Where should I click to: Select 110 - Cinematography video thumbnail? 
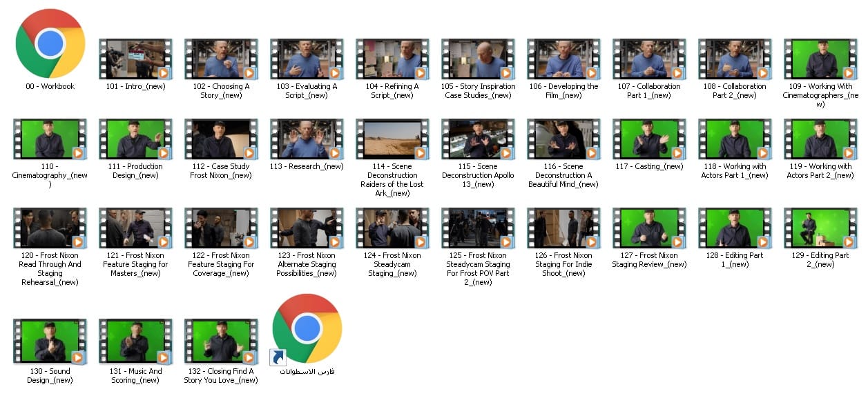pyautogui.click(x=50, y=139)
